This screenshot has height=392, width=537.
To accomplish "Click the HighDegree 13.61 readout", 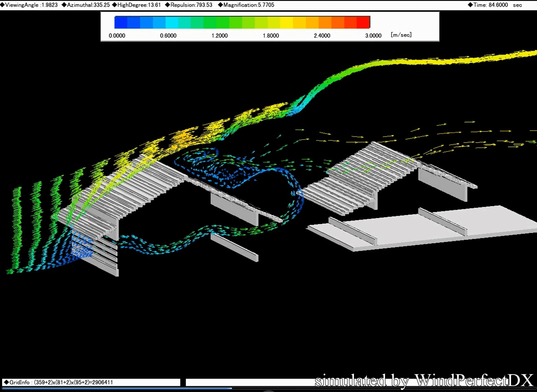I will 136,5.
